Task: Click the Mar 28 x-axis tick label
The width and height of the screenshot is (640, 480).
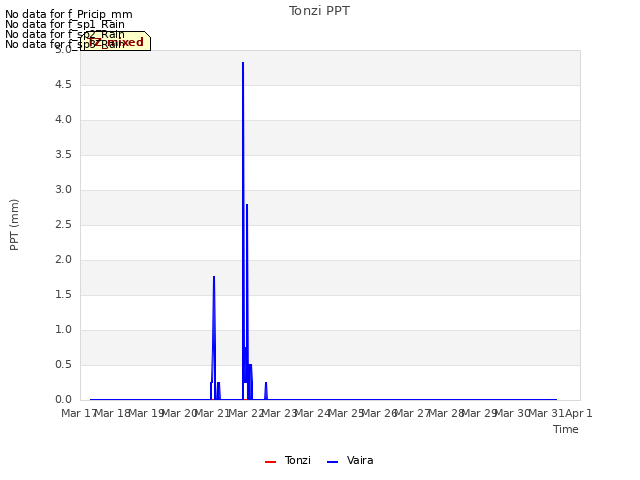Action: tap(446, 413)
